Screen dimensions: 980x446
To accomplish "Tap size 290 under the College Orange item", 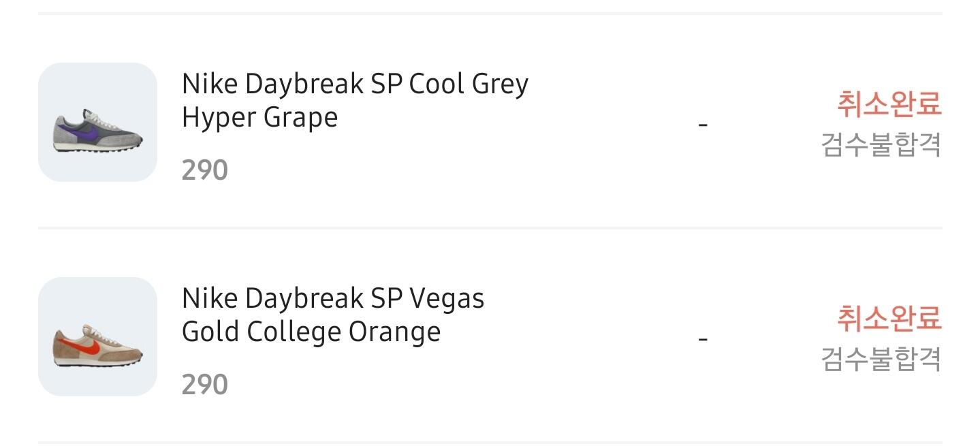I will click(204, 385).
